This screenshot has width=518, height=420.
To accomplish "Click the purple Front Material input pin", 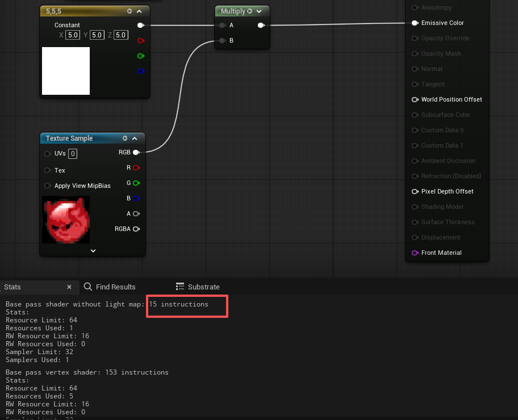I will click(415, 253).
